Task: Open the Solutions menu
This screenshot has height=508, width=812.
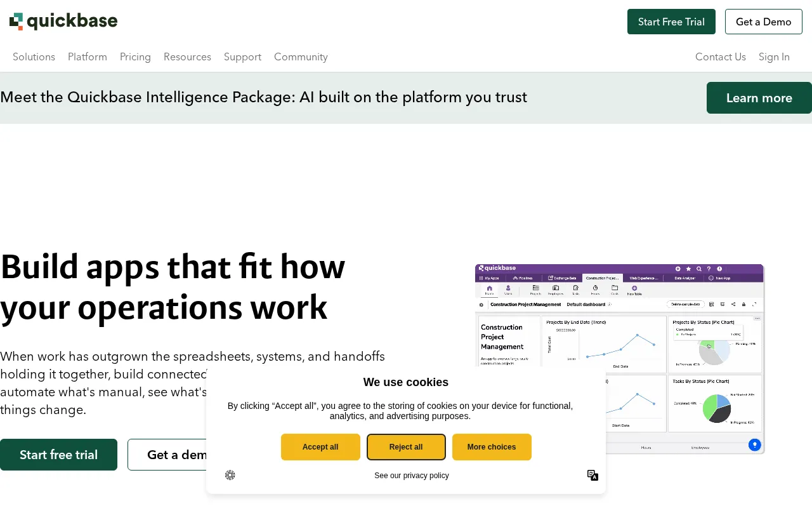Action: [34, 57]
